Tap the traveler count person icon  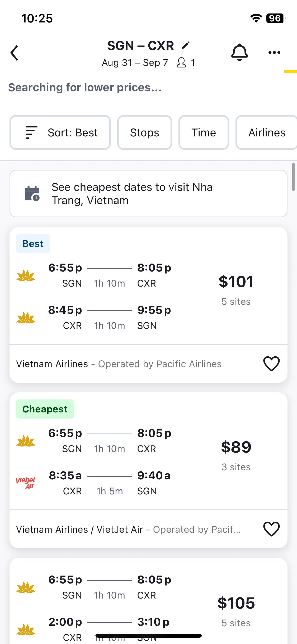[x=181, y=63]
